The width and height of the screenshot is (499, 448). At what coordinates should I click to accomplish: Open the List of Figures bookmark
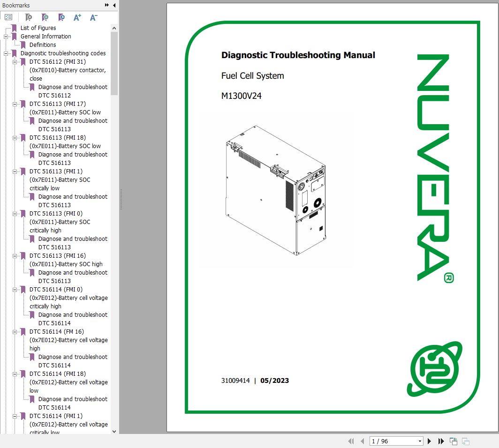38,28
